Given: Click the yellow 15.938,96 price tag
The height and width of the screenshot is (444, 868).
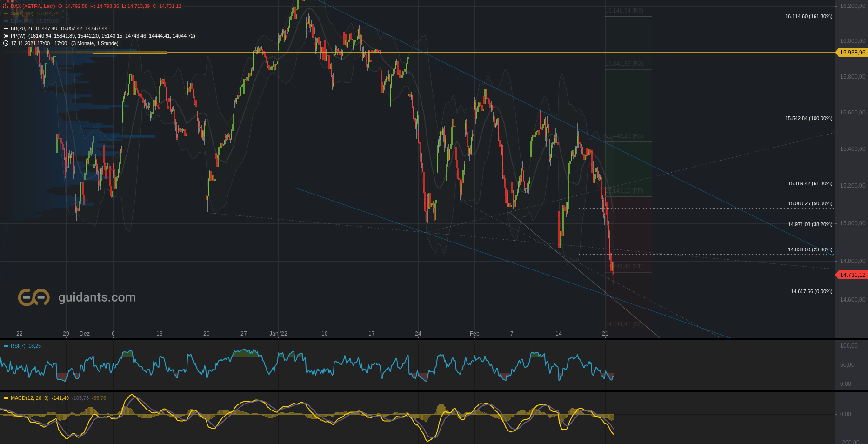Looking at the screenshot, I should (x=852, y=53).
